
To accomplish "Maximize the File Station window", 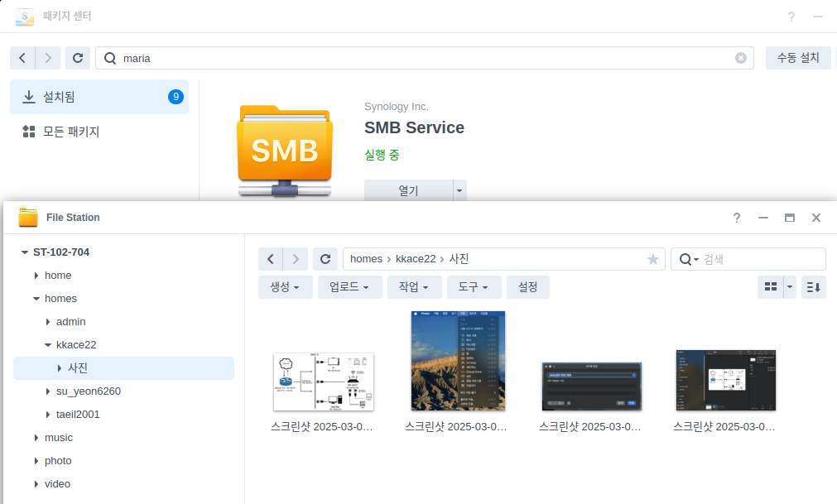I will pos(790,218).
